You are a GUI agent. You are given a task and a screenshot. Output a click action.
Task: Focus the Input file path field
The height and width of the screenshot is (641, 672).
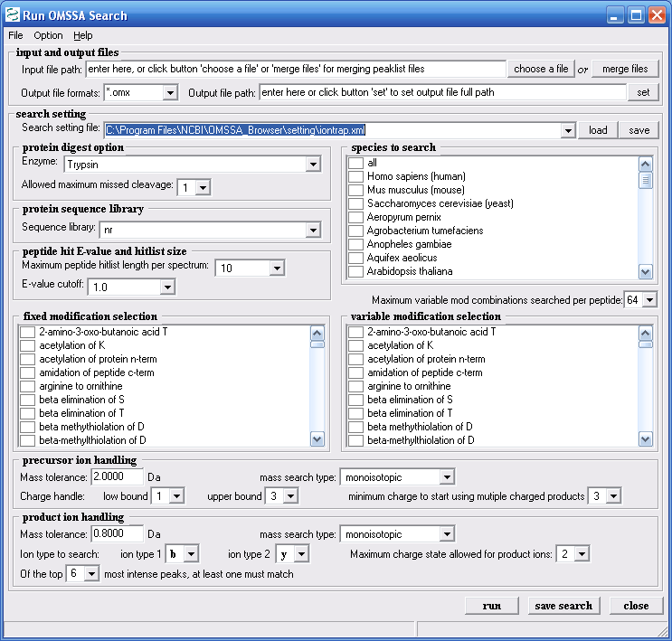(296, 69)
